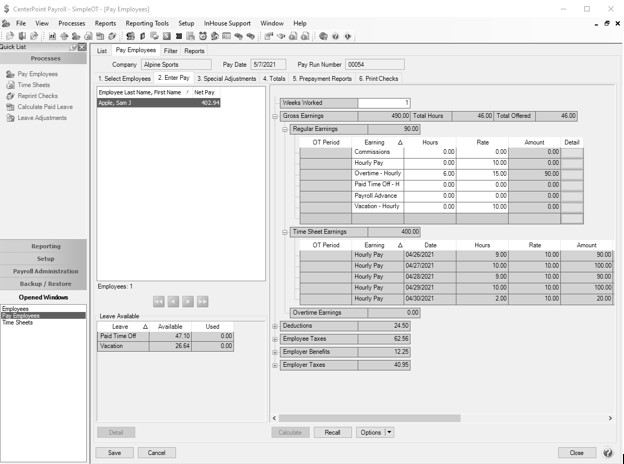Viewport: 624px width, 464px height.
Task: Click Reprint Checks in Processes panel
Action: (x=36, y=96)
